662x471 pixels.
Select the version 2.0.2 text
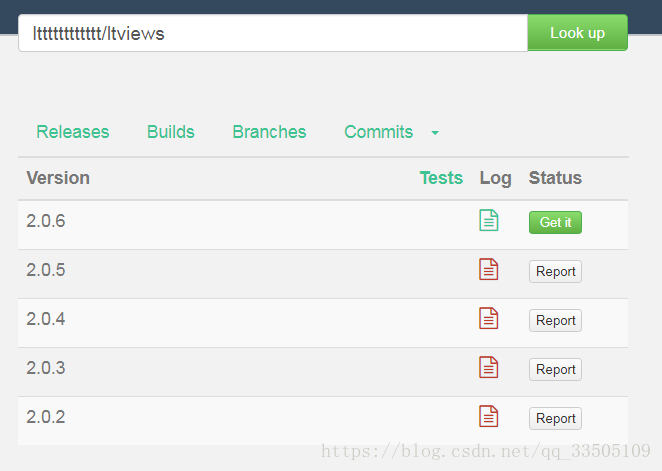click(x=46, y=417)
